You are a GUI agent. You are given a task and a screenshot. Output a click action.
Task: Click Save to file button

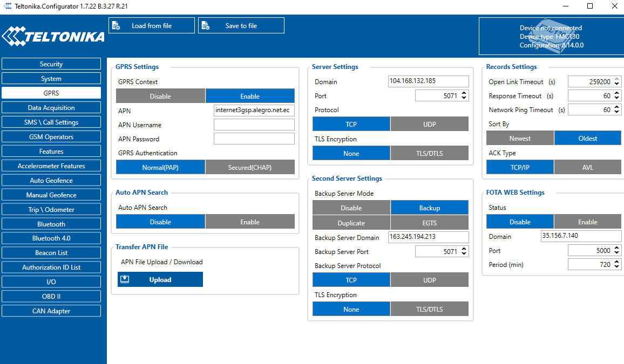241,25
